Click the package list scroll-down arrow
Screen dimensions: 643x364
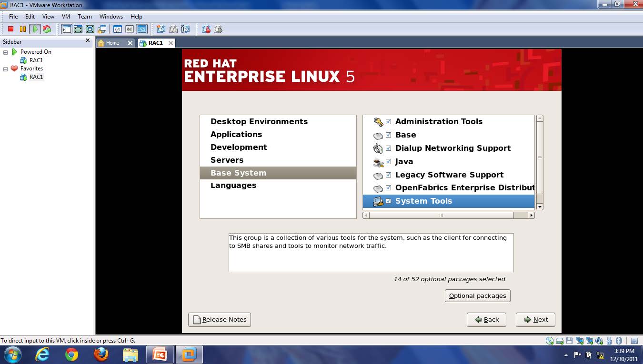[x=540, y=207]
